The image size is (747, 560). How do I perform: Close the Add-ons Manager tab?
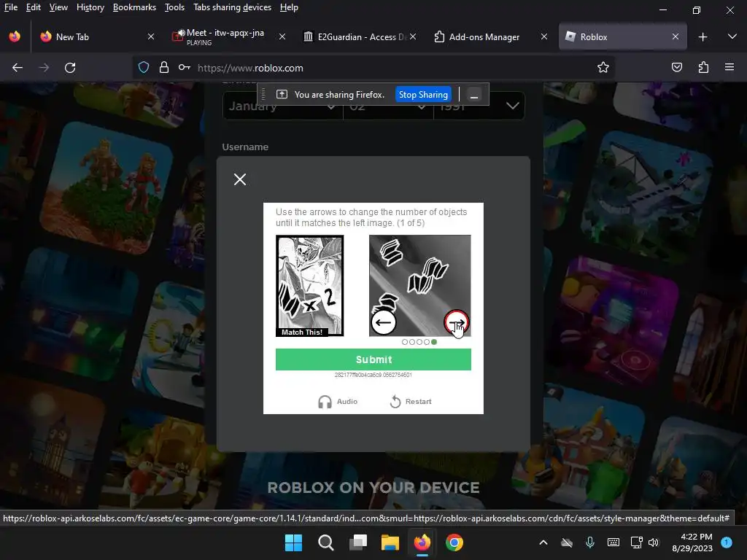(x=544, y=36)
